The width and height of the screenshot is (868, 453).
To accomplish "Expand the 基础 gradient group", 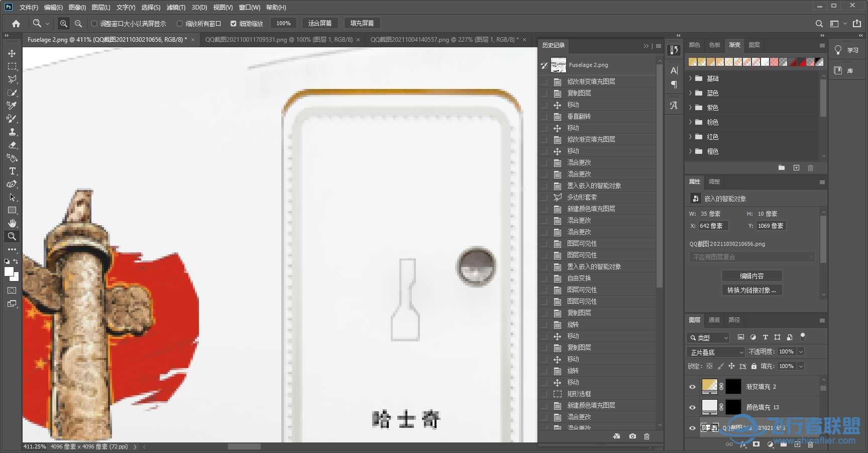I will [691, 78].
